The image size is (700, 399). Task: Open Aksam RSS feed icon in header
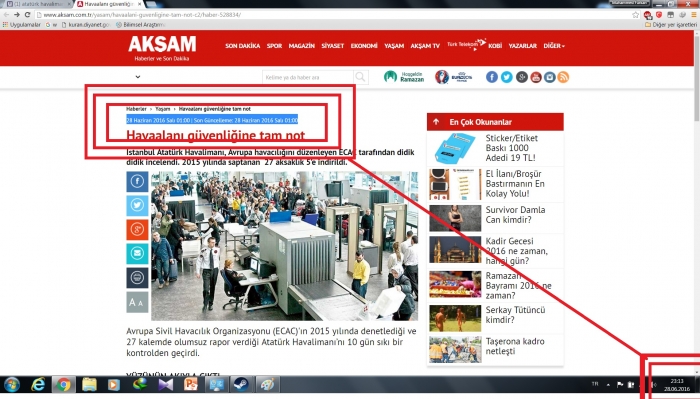tap(563, 77)
